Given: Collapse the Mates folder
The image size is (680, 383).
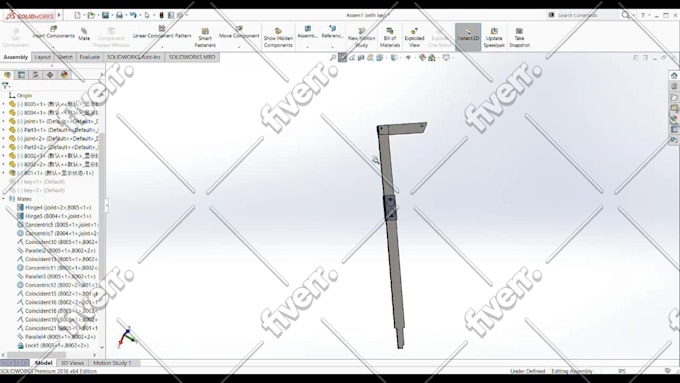Looking at the screenshot, I should coord(3,199).
